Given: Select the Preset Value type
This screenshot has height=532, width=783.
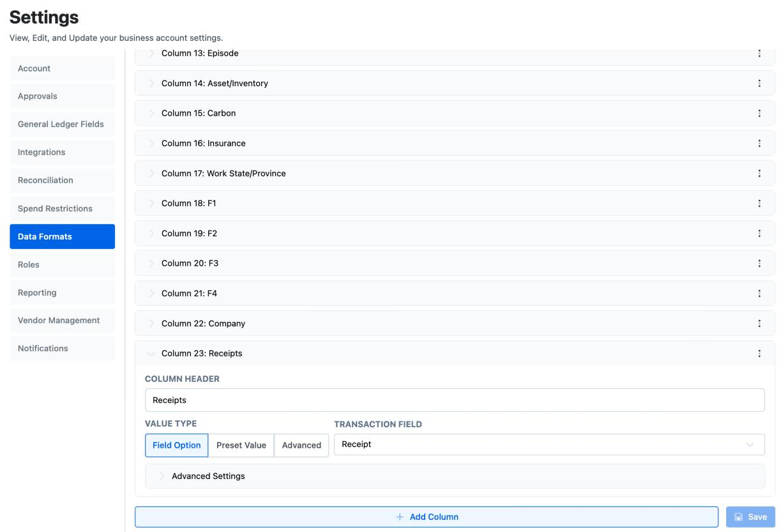Looking at the screenshot, I should point(241,446).
